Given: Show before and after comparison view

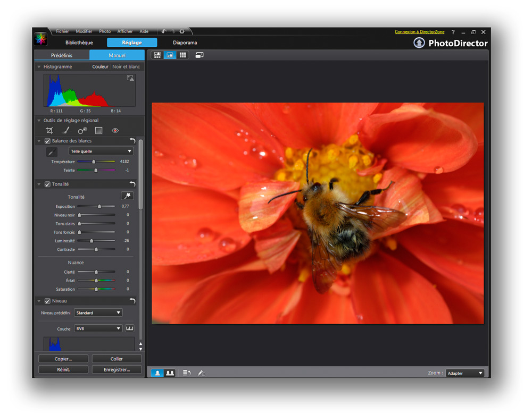Looking at the screenshot, I should [170, 373].
